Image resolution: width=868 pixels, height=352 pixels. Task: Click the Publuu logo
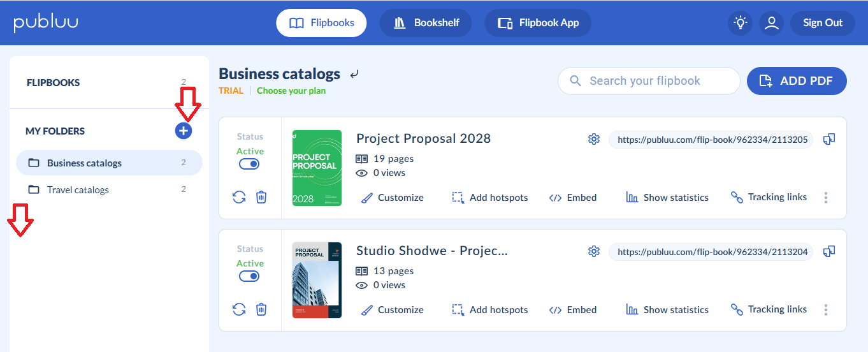[x=46, y=23]
